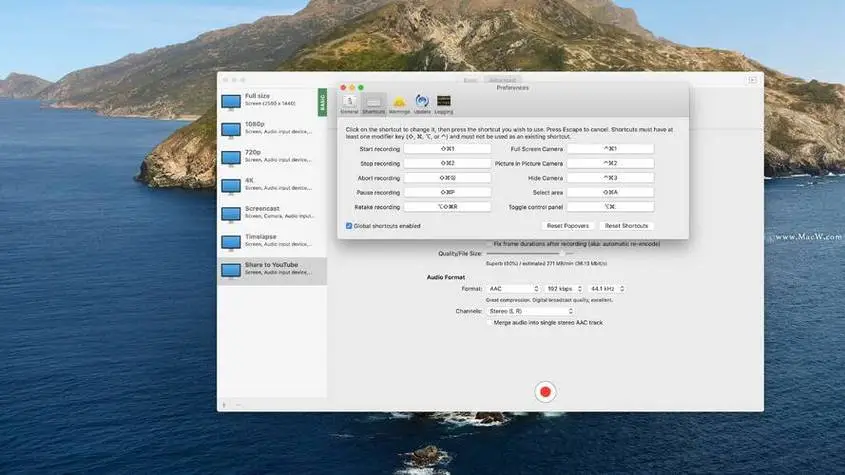
Task: Choose the Timelapse preset monitor icon
Action: pyautogui.click(x=230, y=242)
